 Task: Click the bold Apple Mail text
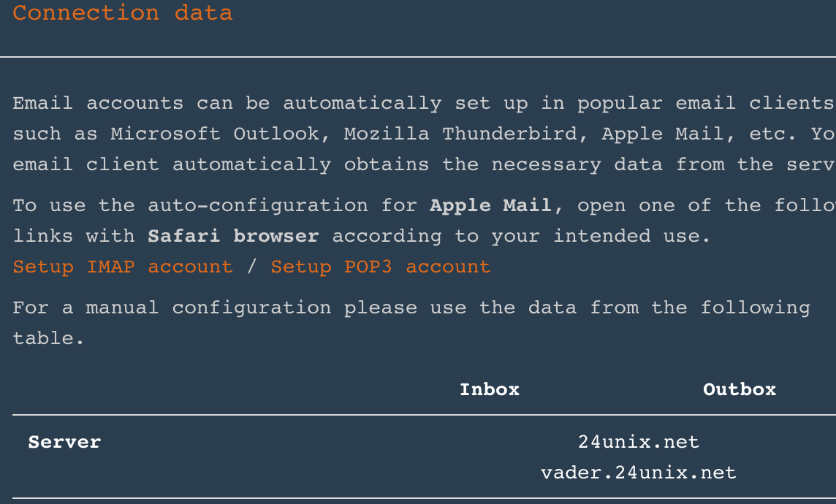click(x=490, y=205)
